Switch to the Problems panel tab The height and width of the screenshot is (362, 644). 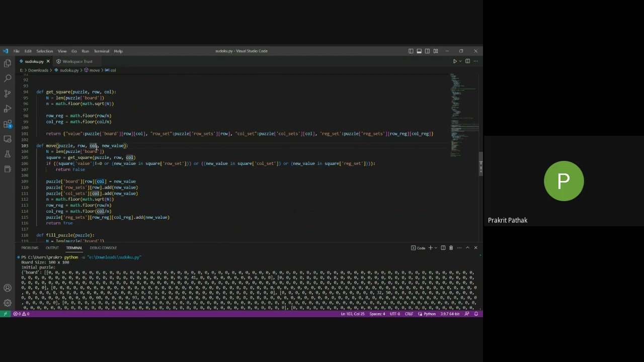click(30, 248)
